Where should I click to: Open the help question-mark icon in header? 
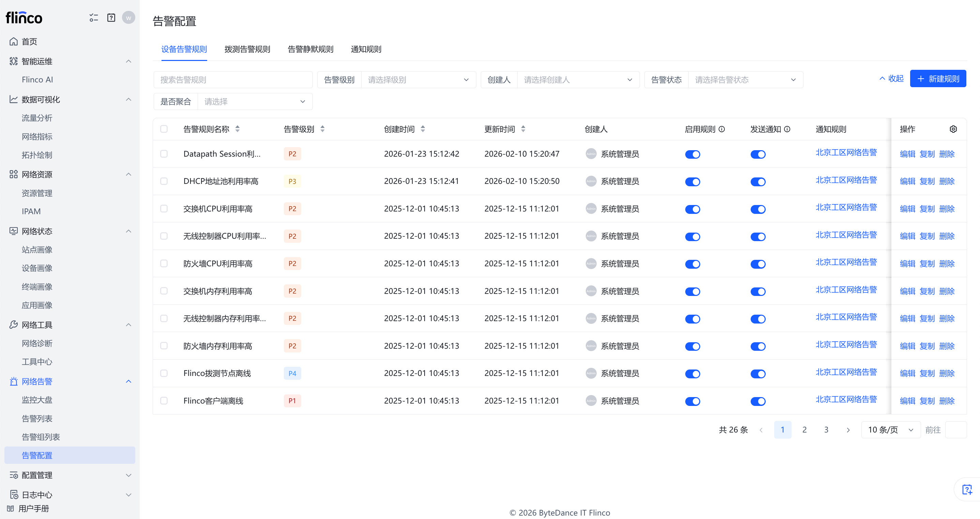[x=111, y=18]
